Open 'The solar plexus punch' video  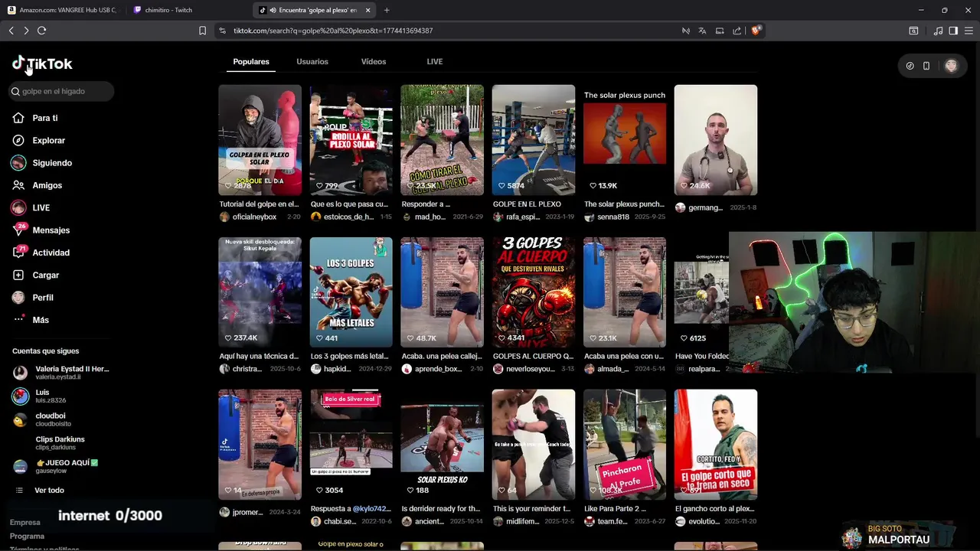pyautogui.click(x=625, y=140)
